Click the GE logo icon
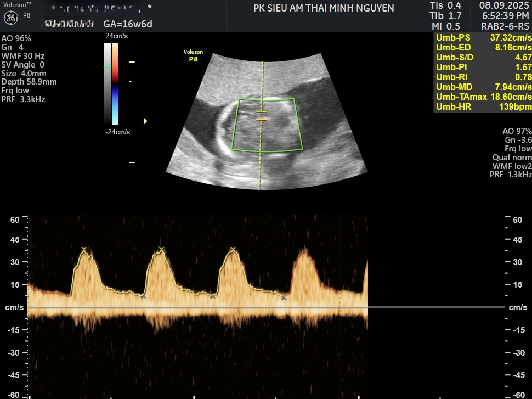This screenshot has width=532, height=399. [10, 17]
